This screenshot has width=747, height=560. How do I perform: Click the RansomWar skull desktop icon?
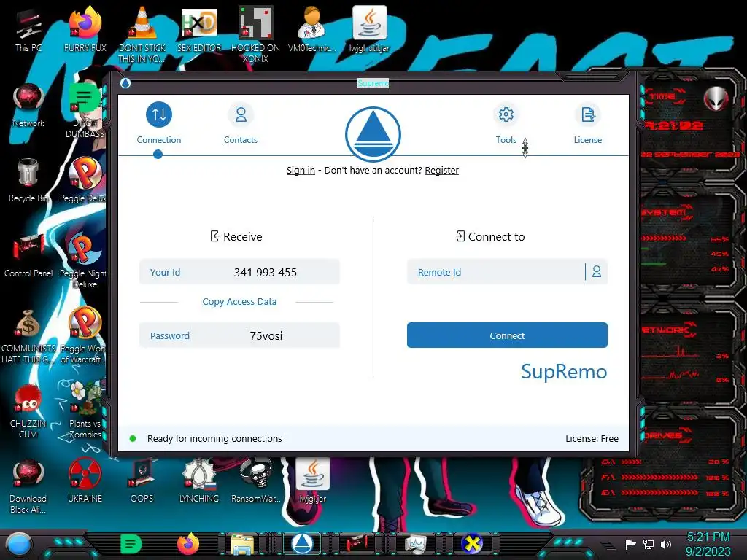pos(256,481)
